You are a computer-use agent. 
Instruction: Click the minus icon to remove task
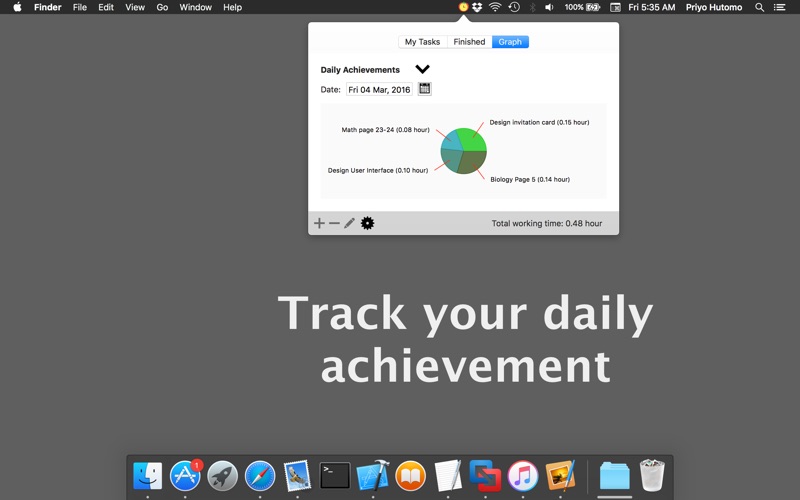coord(334,223)
